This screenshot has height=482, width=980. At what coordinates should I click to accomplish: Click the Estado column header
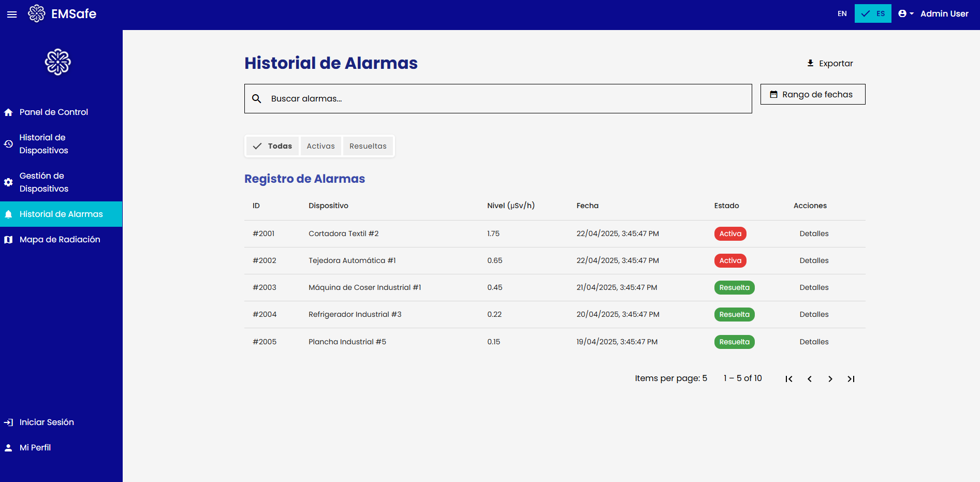pyautogui.click(x=726, y=206)
